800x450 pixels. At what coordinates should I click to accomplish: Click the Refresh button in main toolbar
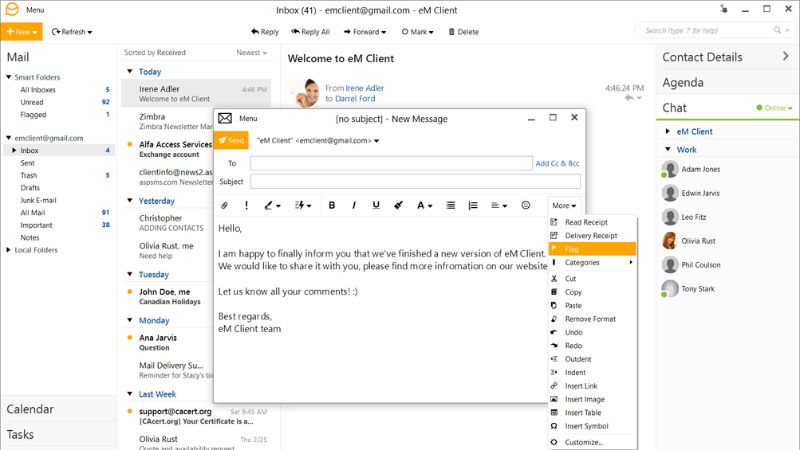(x=72, y=32)
